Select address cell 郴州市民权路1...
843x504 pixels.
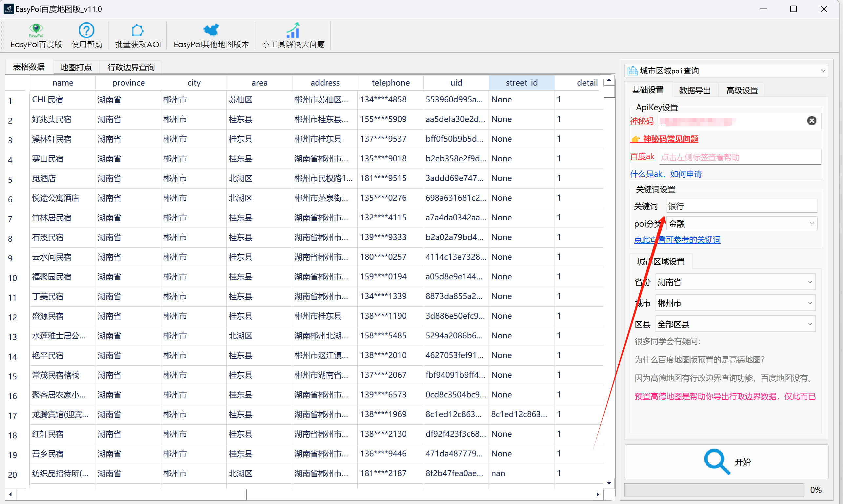[x=325, y=178]
